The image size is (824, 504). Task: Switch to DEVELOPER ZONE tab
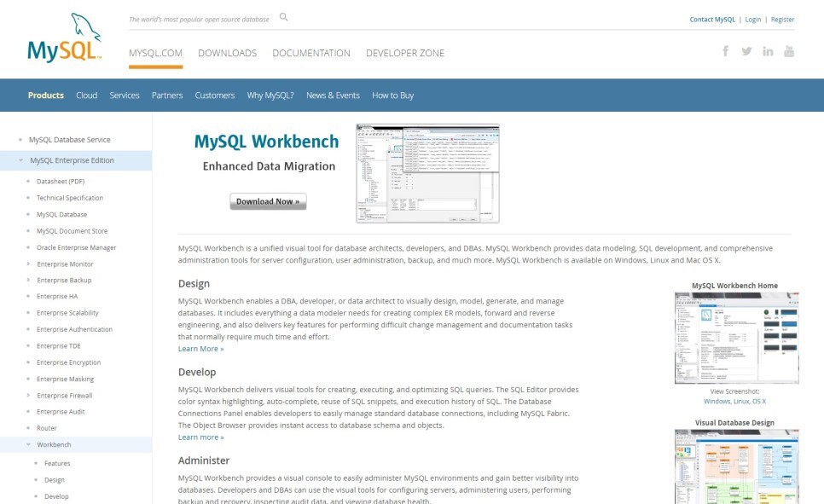click(405, 53)
